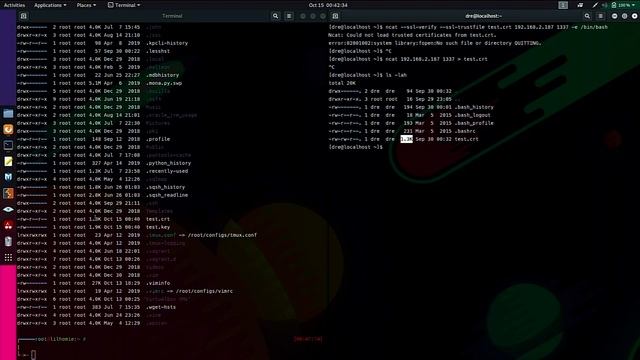640x360 pixels.
Task: Click .mona.py.swp entry in left terminal
Action: point(164,83)
